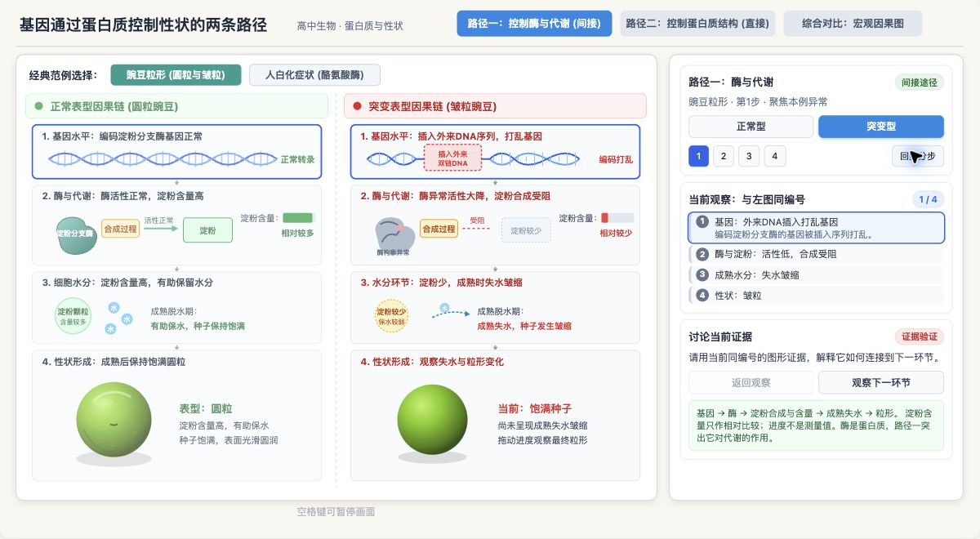
Task: Click red 淀粉含量 bar in mutant chain
Action: [605, 218]
